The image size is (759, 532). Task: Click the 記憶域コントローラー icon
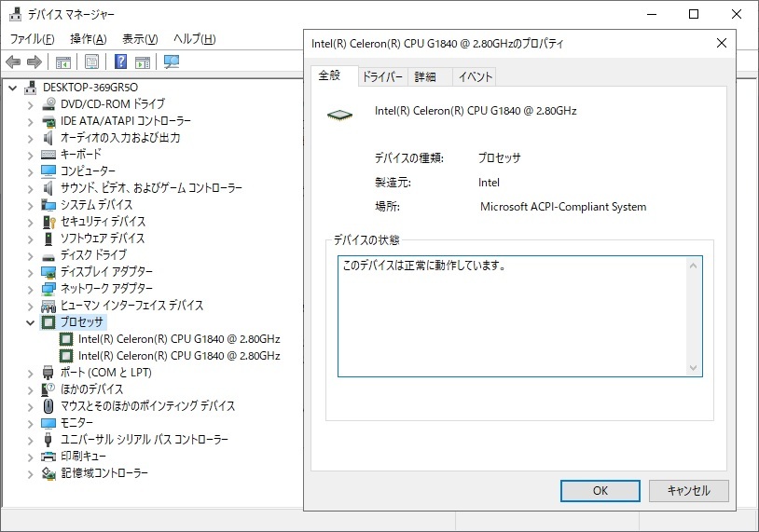[x=48, y=473]
